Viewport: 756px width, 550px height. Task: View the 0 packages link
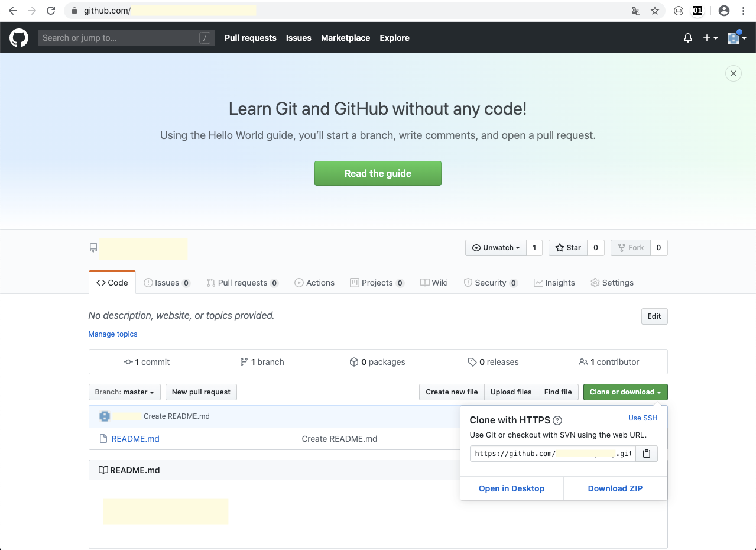click(377, 362)
